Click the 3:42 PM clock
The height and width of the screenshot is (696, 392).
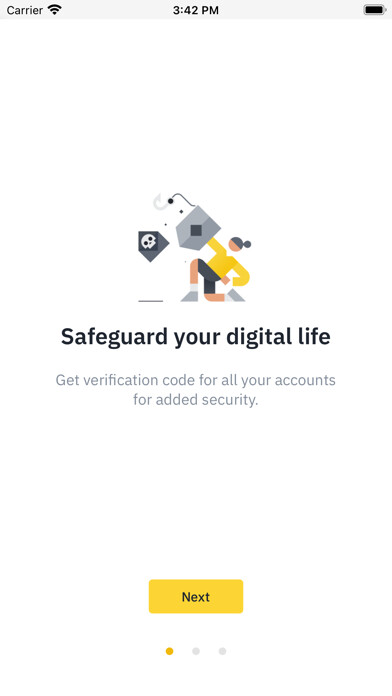pyautogui.click(x=196, y=10)
